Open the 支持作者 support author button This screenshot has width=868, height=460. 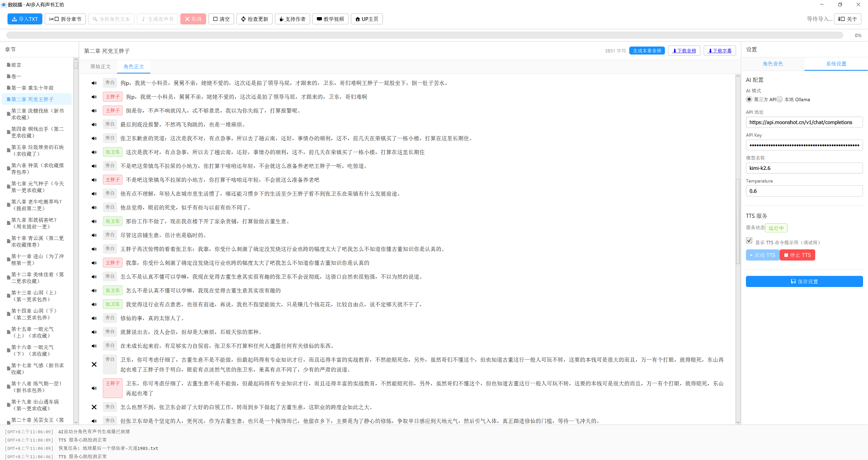292,19
